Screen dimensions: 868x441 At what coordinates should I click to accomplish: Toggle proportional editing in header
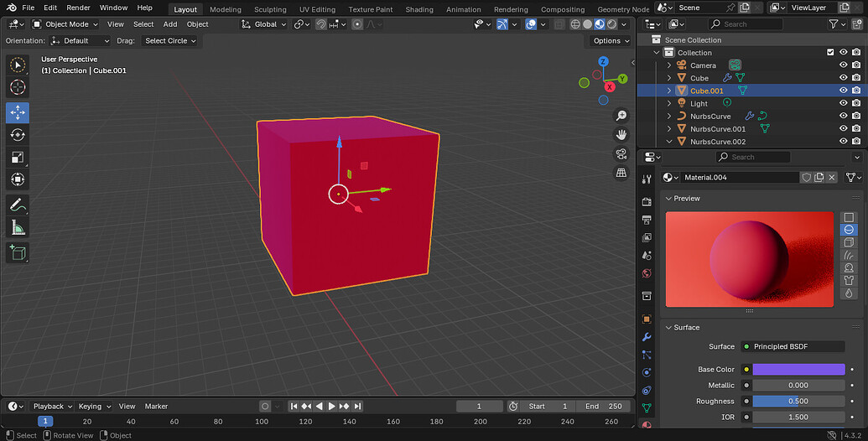click(357, 24)
